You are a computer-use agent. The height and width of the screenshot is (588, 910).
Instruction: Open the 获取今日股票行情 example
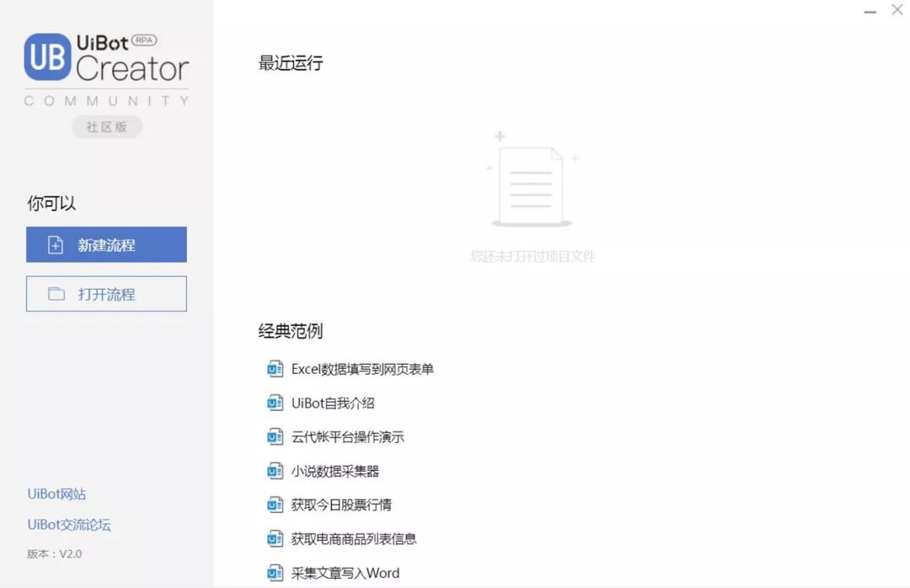[x=341, y=505]
